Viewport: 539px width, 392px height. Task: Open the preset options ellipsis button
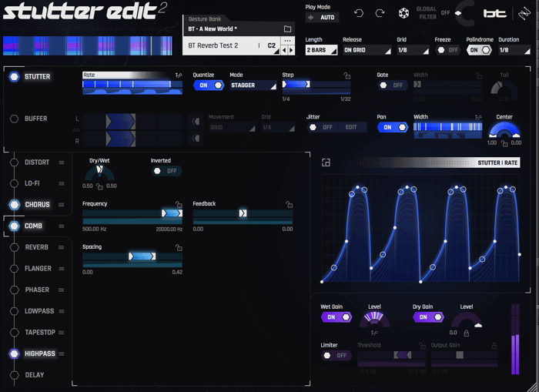pyautogui.click(x=288, y=41)
